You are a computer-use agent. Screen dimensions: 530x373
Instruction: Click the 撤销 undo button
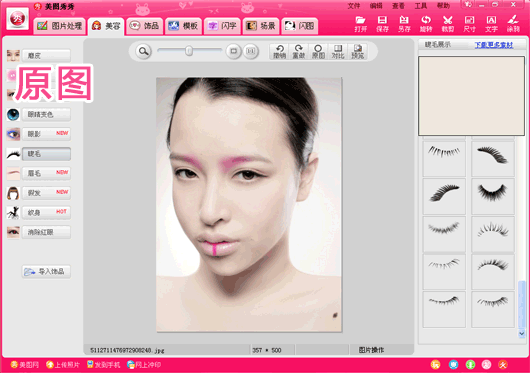[280, 51]
